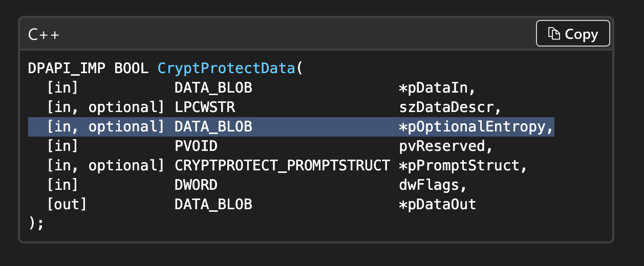644x266 pixels.
Task: Click the [out] parameter annotation
Action: (x=67, y=205)
